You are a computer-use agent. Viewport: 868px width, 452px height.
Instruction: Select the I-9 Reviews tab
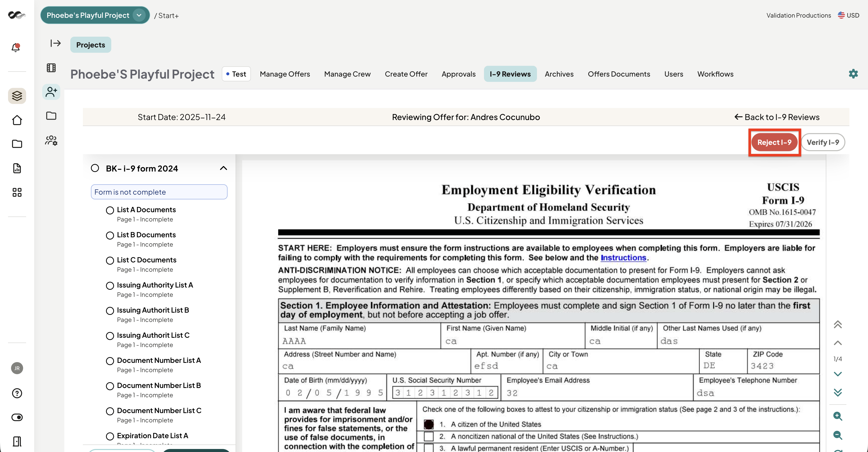click(510, 74)
